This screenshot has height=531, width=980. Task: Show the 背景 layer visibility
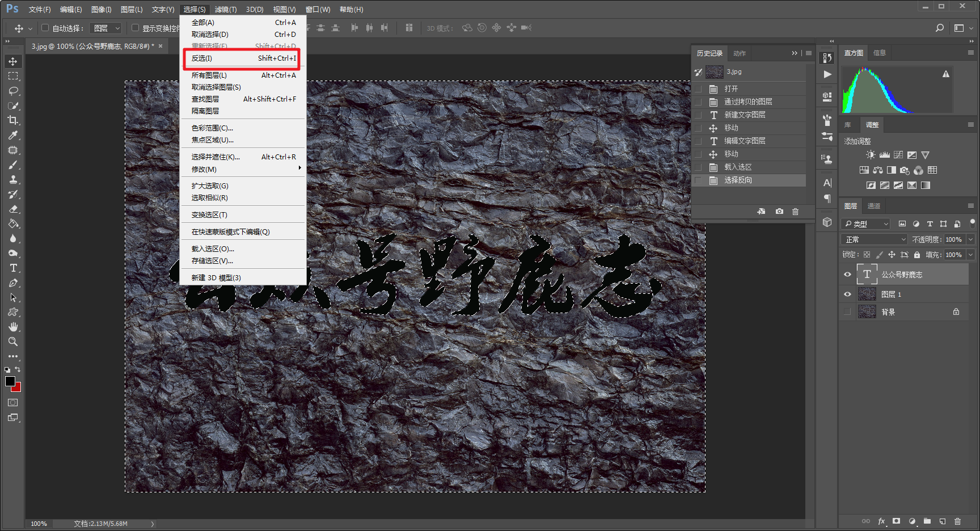(x=847, y=311)
